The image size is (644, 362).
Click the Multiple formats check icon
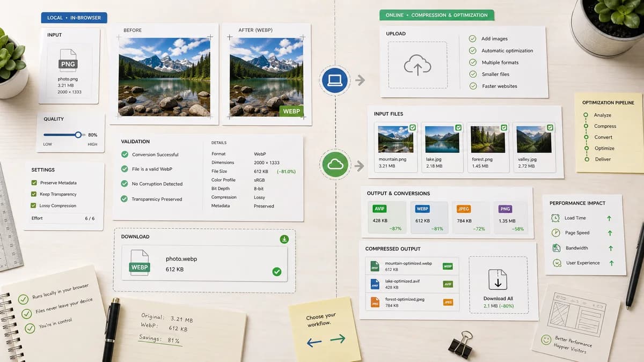tap(472, 62)
